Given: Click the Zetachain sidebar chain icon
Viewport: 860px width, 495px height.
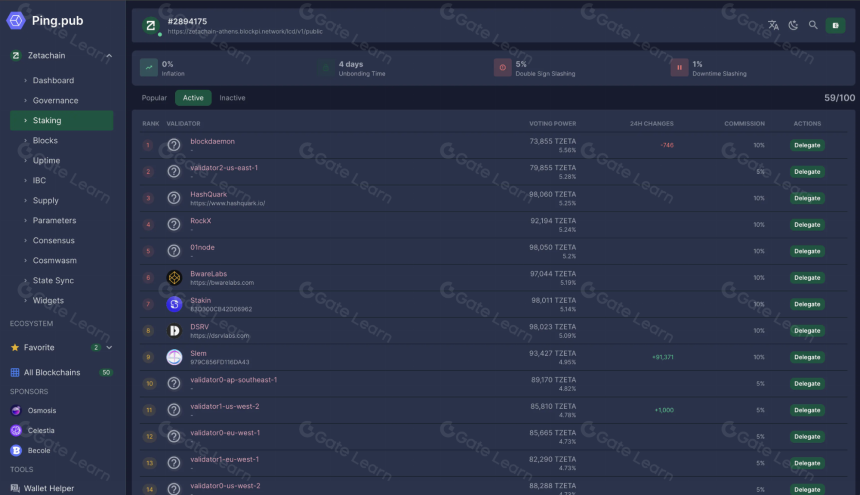Looking at the screenshot, I should point(16,55).
